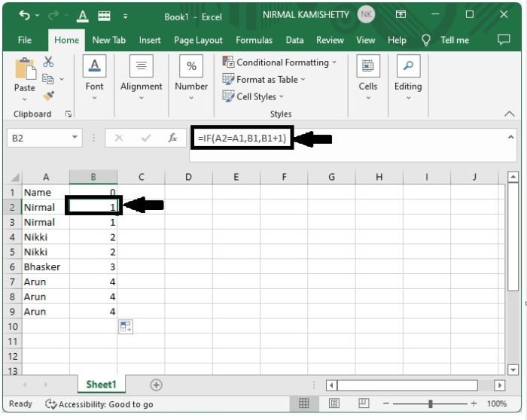
Task: Open Format as Table dropdown
Action: click(263, 80)
